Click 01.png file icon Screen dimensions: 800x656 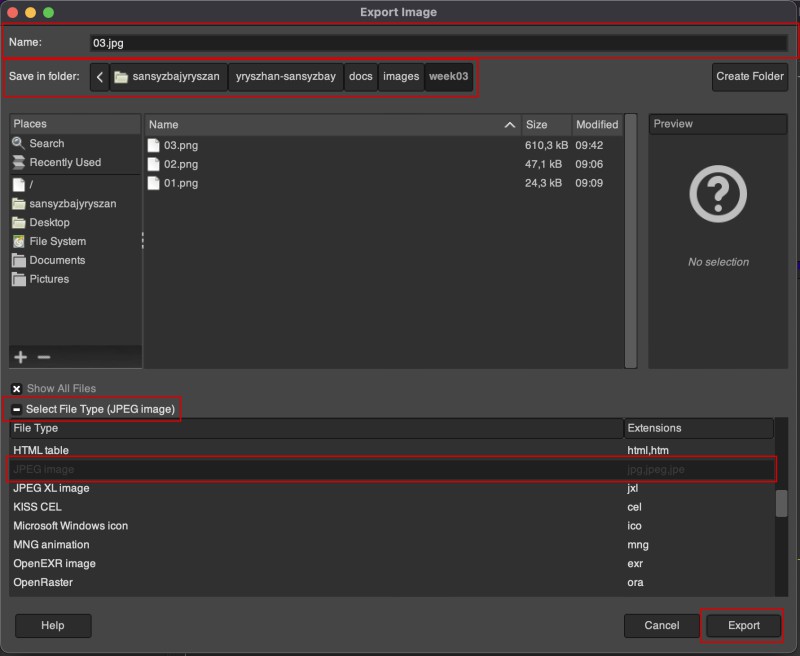click(x=154, y=183)
